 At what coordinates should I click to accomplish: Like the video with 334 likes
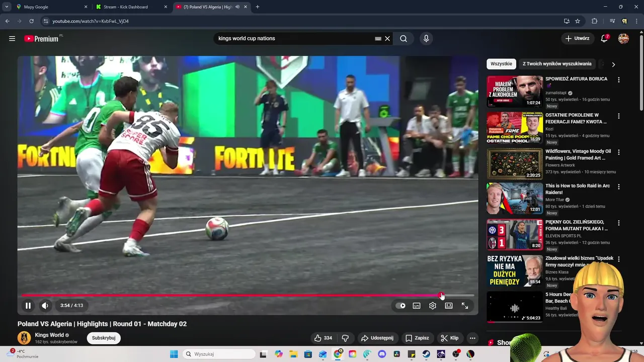point(323,338)
